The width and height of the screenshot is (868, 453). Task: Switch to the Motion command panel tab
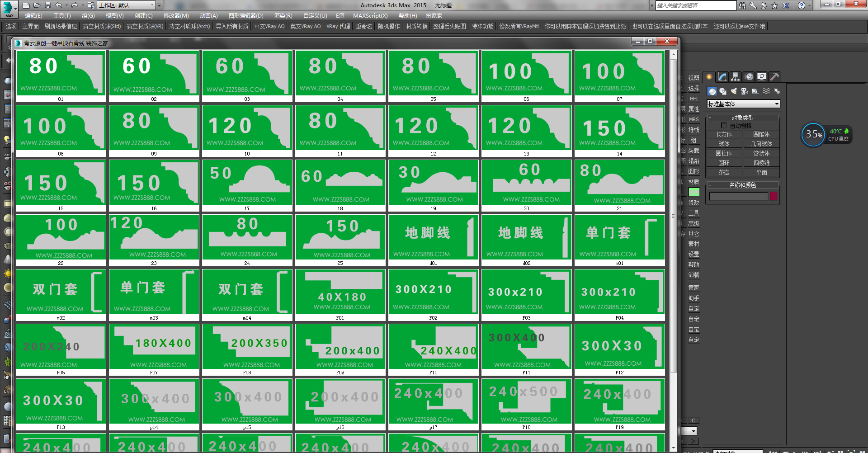[749, 77]
